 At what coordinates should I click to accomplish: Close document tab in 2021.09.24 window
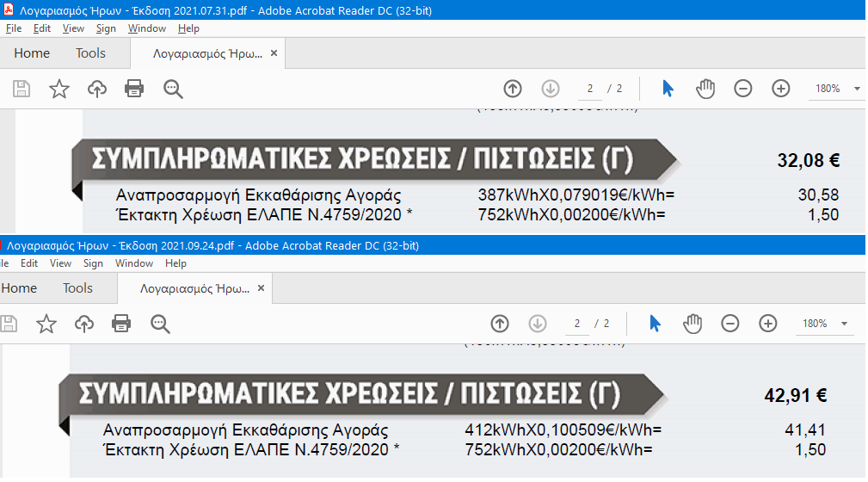pyautogui.click(x=262, y=288)
